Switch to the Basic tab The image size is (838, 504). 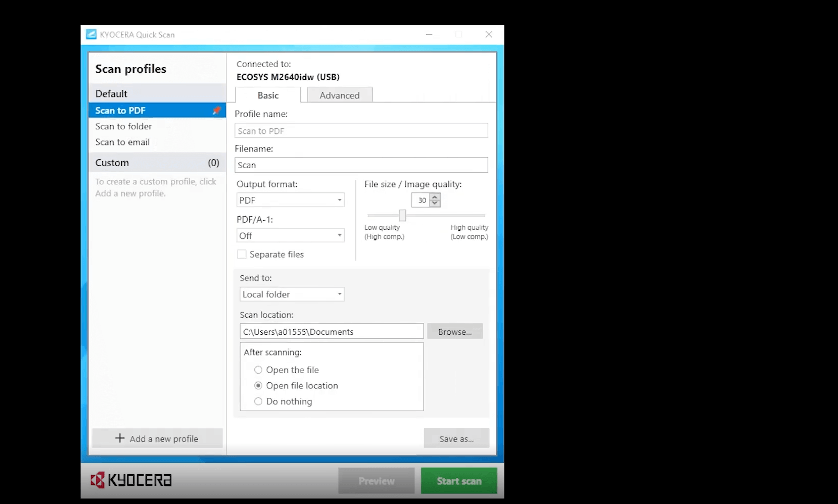[268, 95]
